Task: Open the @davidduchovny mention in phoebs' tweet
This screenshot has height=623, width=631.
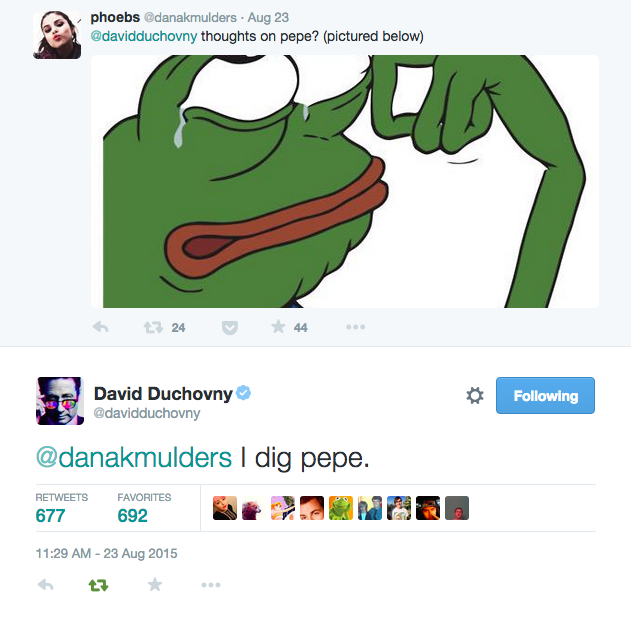Action: point(144,36)
